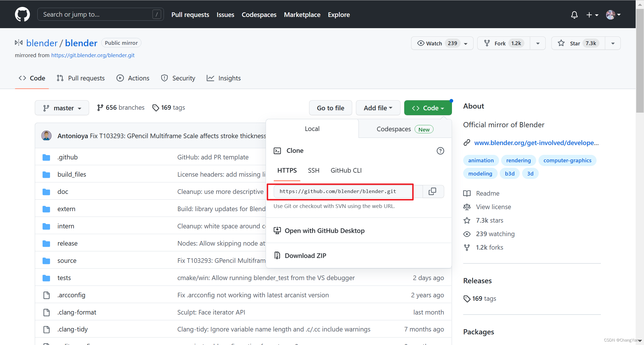
Task: Select the GitHub CLI clone method tab
Action: [x=346, y=170]
